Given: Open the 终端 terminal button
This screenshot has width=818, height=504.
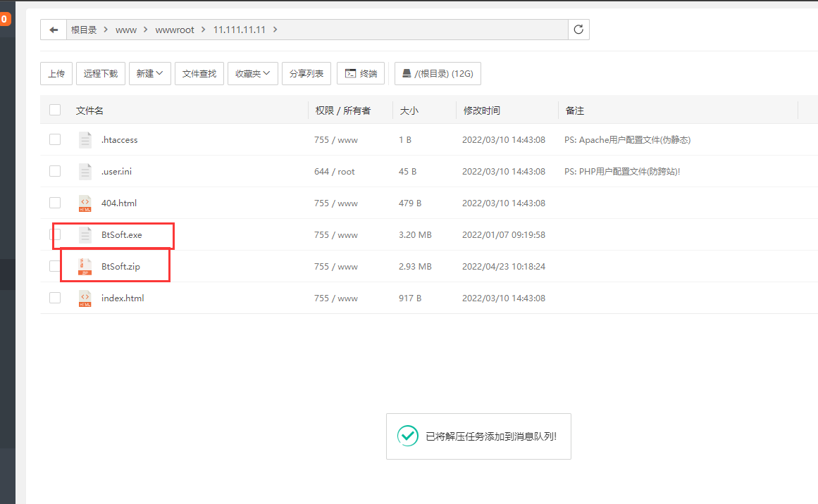Looking at the screenshot, I should [x=361, y=73].
